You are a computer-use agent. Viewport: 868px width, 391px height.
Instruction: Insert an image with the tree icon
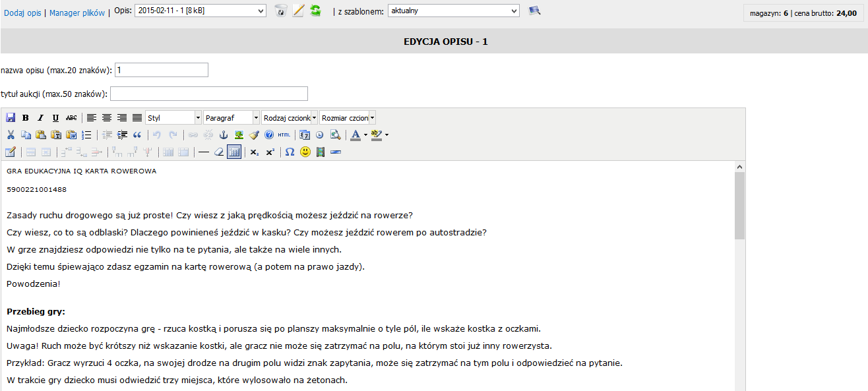(239, 135)
